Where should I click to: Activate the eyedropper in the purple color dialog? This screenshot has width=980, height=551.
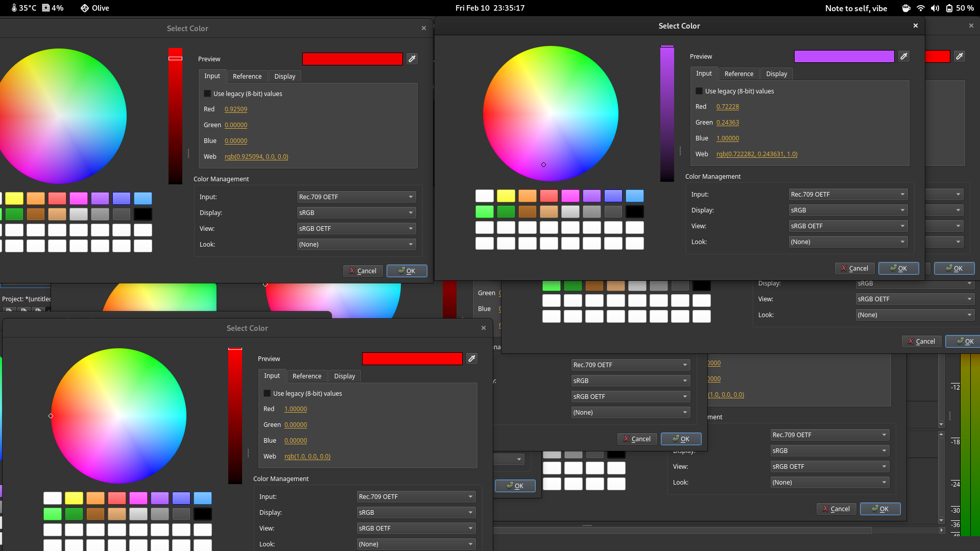coord(903,56)
